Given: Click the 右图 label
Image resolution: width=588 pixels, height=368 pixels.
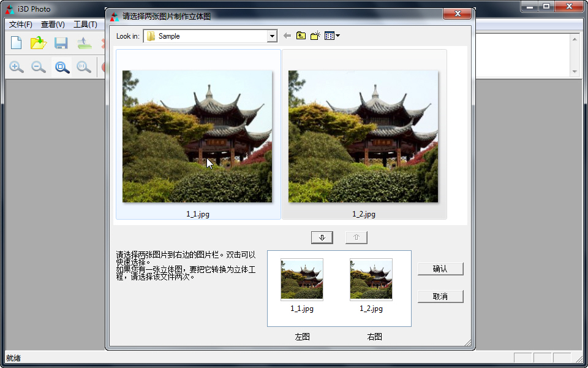Looking at the screenshot, I should coord(374,337).
